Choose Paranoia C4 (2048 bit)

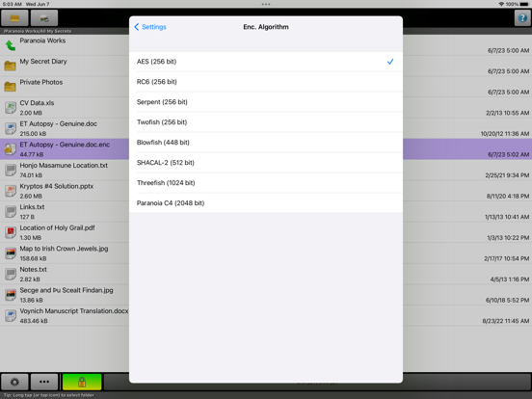click(266, 203)
